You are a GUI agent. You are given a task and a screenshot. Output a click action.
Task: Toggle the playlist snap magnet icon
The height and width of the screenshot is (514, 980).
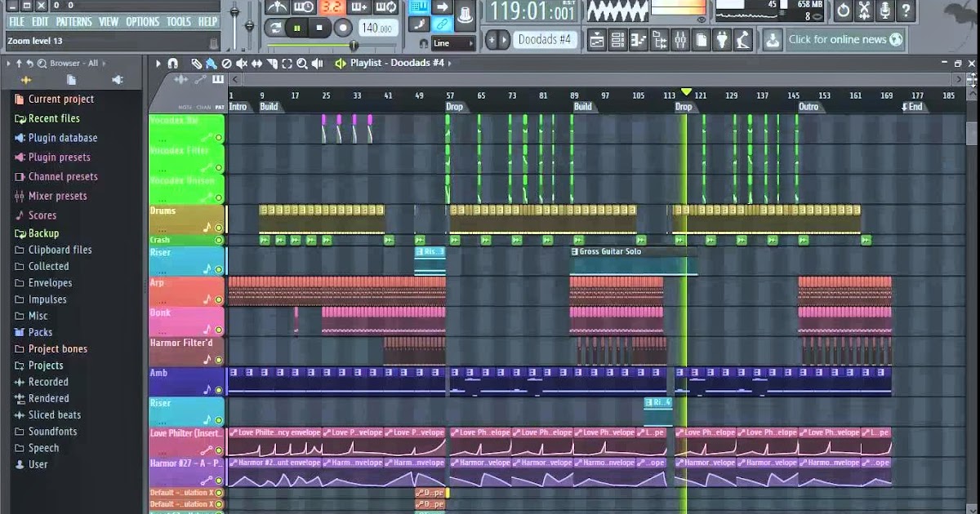pyautogui.click(x=173, y=63)
